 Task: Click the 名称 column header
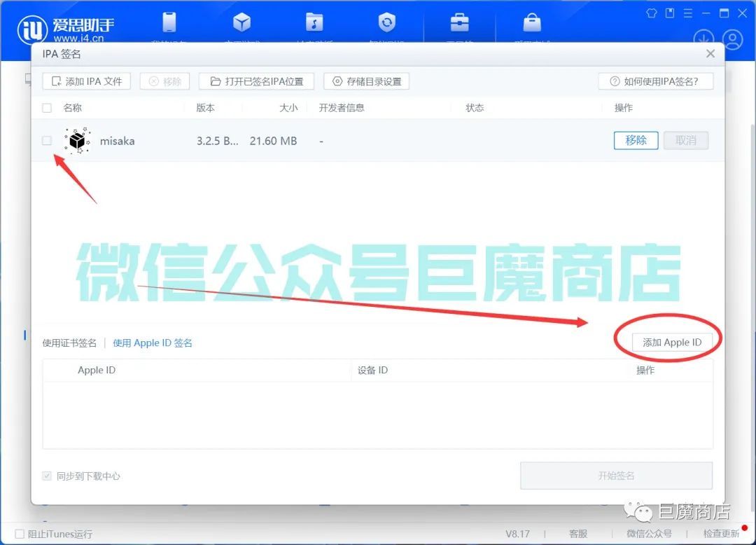[73, 108]
